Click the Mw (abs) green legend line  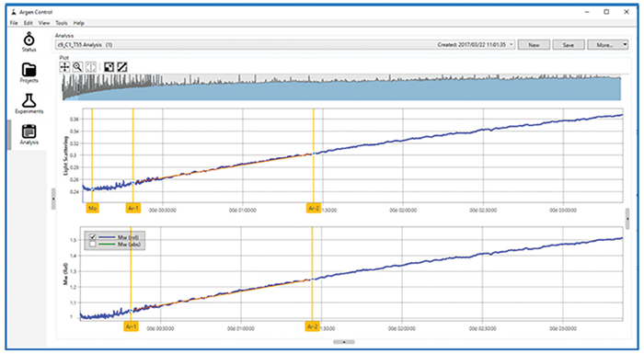[107, 245]
